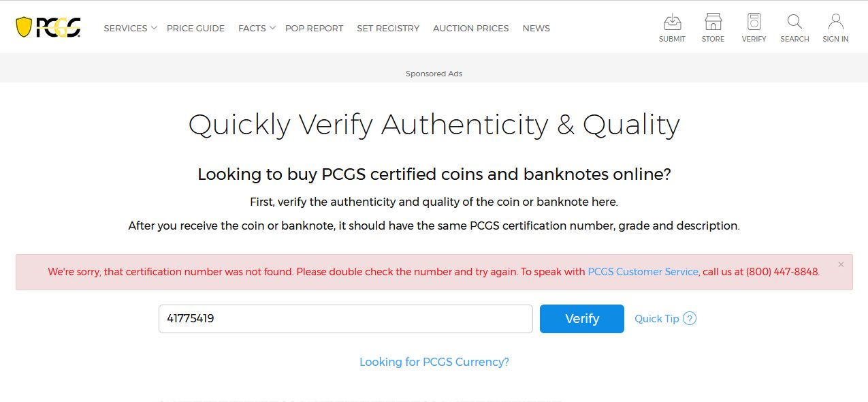Open the Submit inbox icon

click(672, 22)
